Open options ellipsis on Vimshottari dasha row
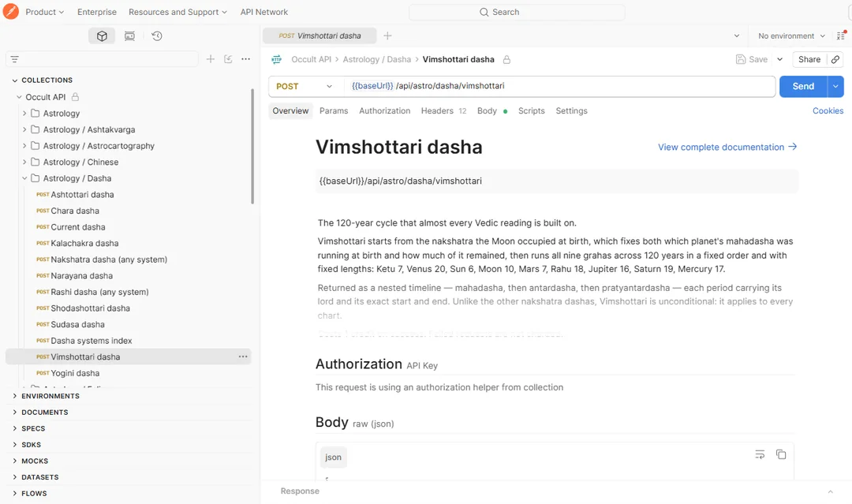Image resolution: width=852 pixels, height=504 pixels. [x=243, y=357]
